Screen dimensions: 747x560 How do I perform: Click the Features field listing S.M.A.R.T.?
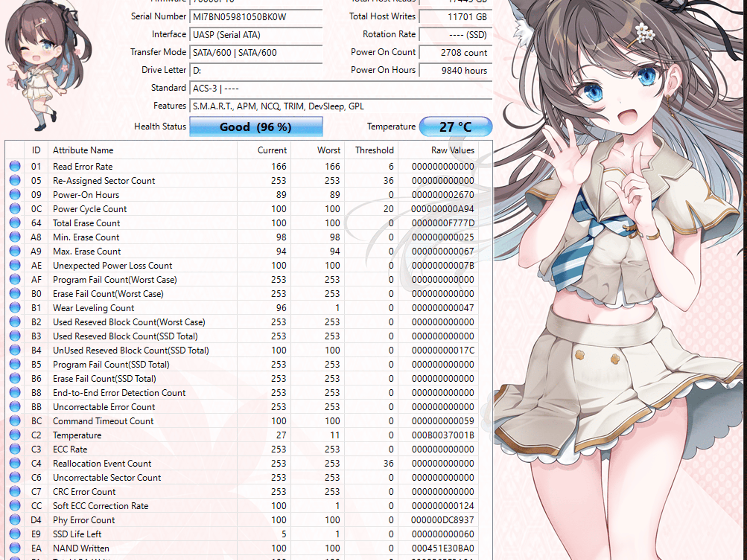pos(341,106)
